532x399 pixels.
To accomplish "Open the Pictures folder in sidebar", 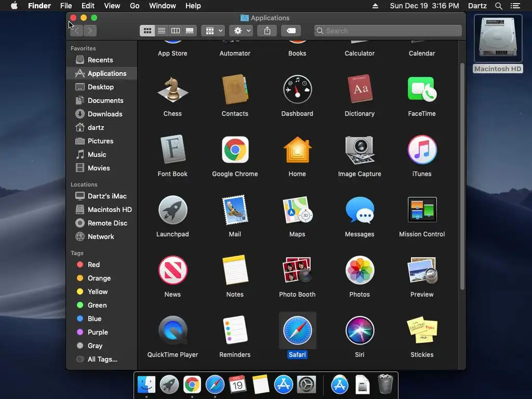I will point(101,141).
